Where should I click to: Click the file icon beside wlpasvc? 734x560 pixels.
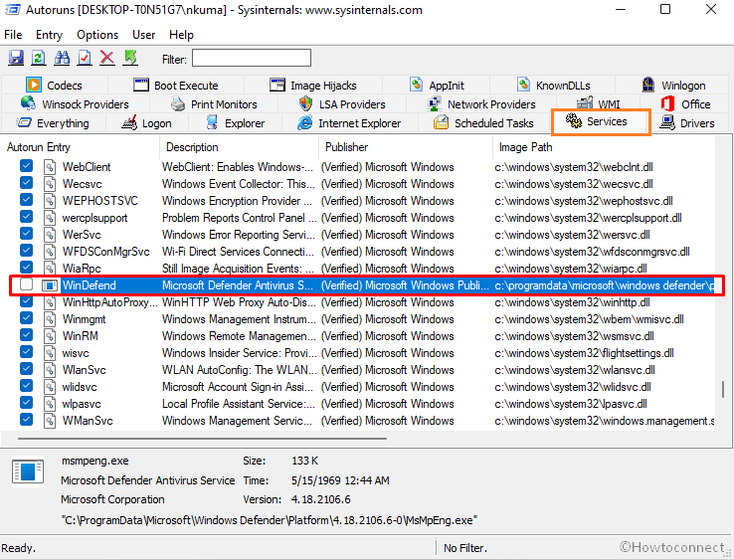tap(49, 404)
